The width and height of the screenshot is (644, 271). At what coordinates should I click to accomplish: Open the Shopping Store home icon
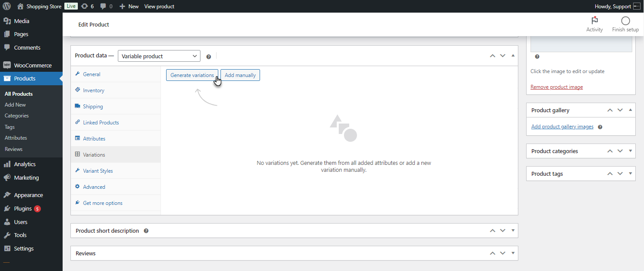20,6
